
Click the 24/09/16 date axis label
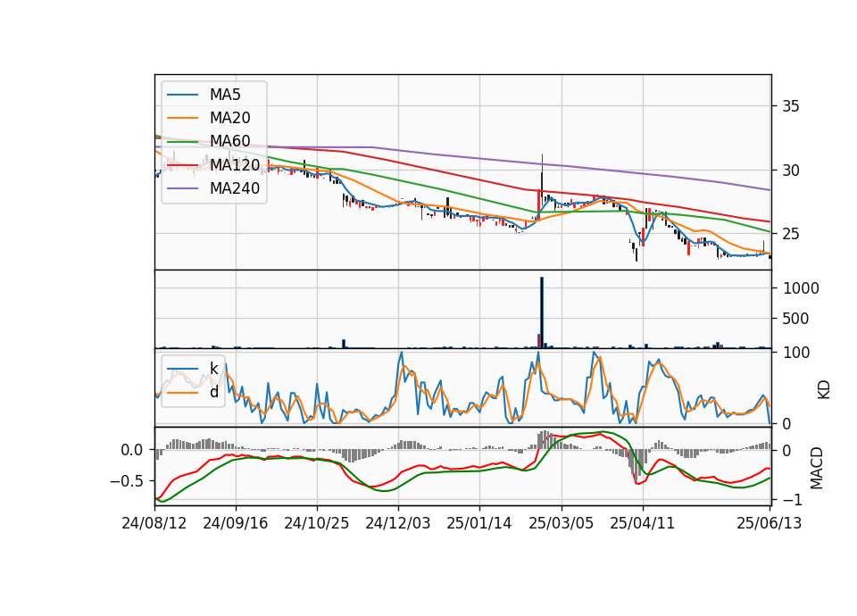(236, 523)
